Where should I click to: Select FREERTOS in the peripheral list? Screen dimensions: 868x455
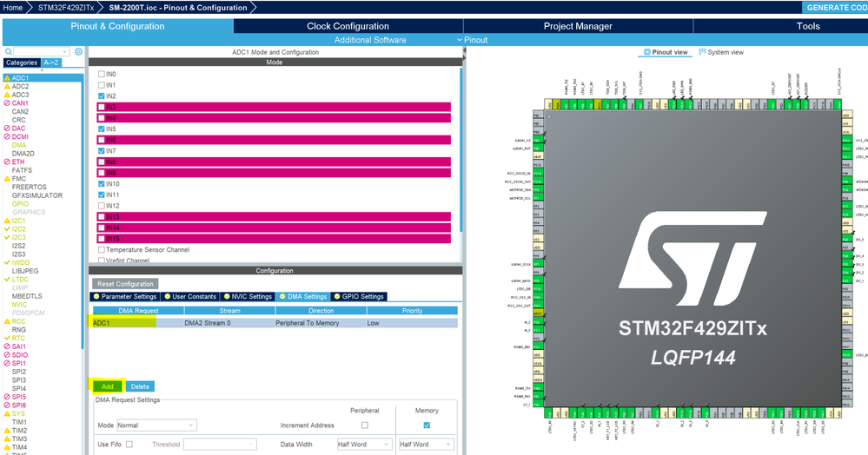30,187
